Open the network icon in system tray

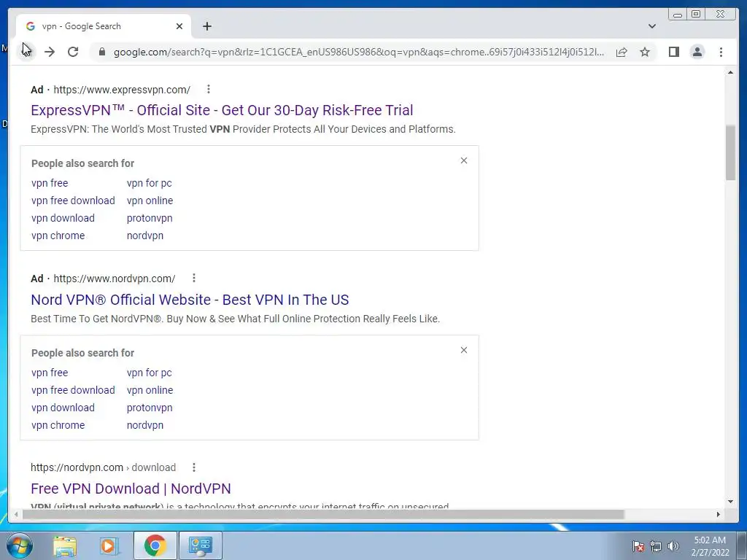656,546
